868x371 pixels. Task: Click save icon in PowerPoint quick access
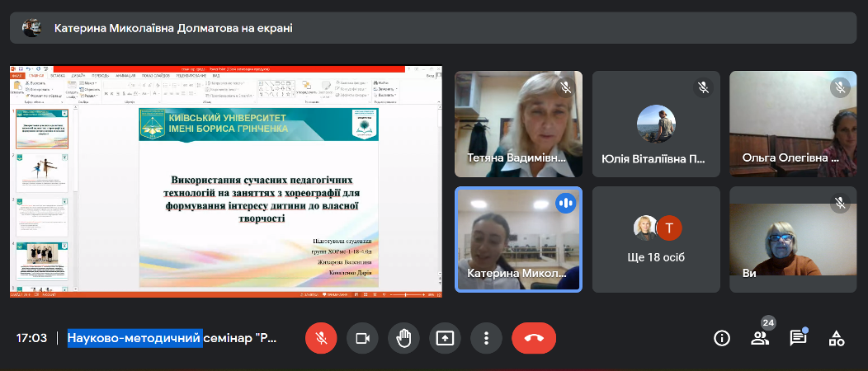coord(21,68)
